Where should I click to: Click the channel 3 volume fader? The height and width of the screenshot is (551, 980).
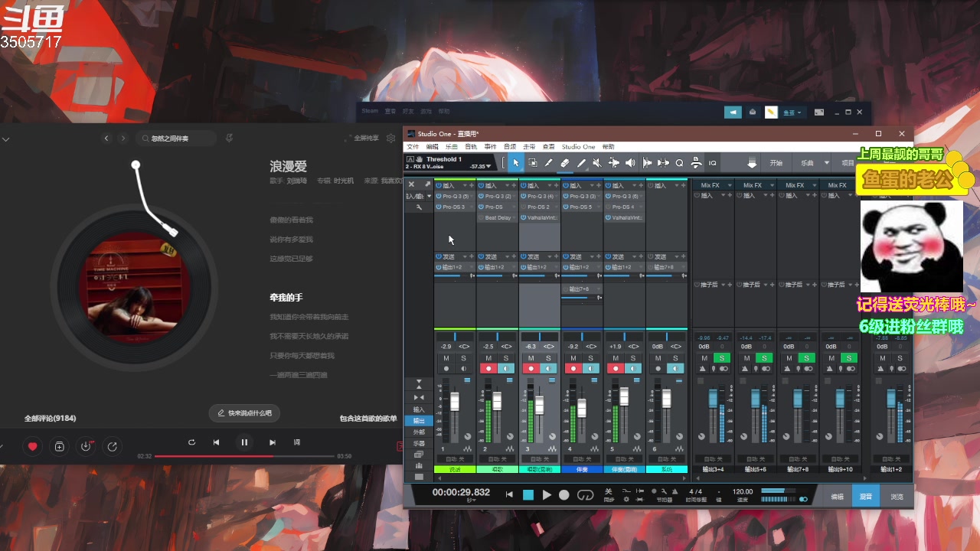click(x=539, y=404)
